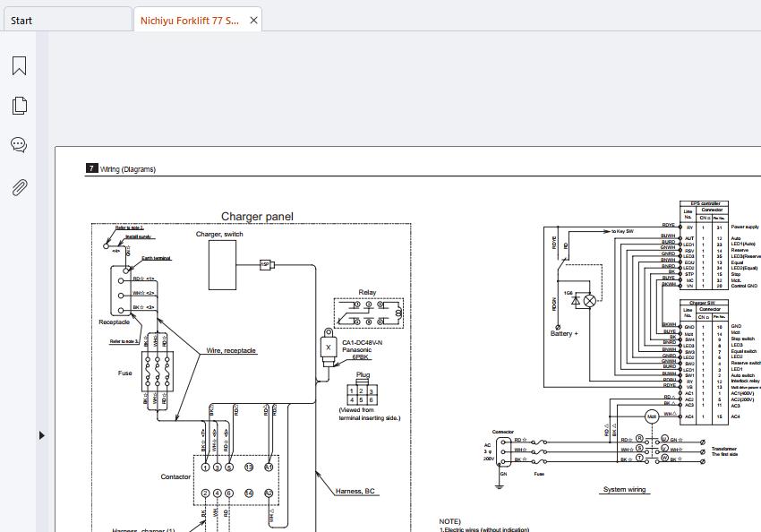Open the Comments panel icon
Viewport: 761px width, 532px height.
[x=19, y=145]
